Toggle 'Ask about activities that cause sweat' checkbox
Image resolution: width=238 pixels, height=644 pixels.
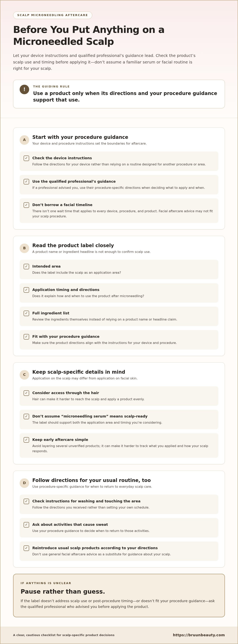[x=26, y=525]
